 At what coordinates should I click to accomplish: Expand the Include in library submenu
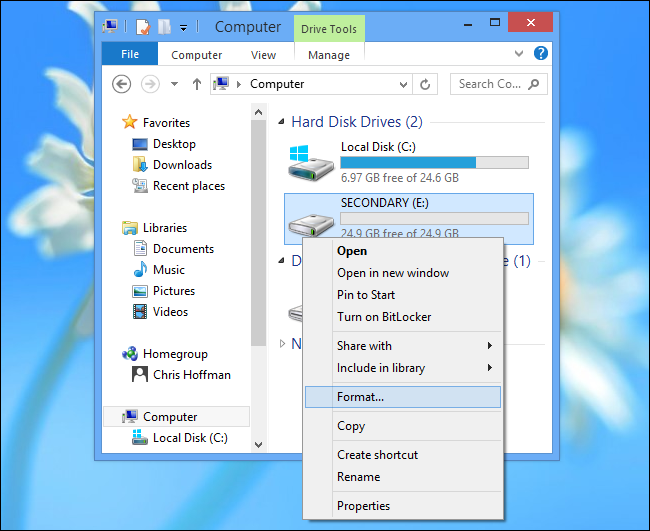pyautogui.click(x=403, y=368)
